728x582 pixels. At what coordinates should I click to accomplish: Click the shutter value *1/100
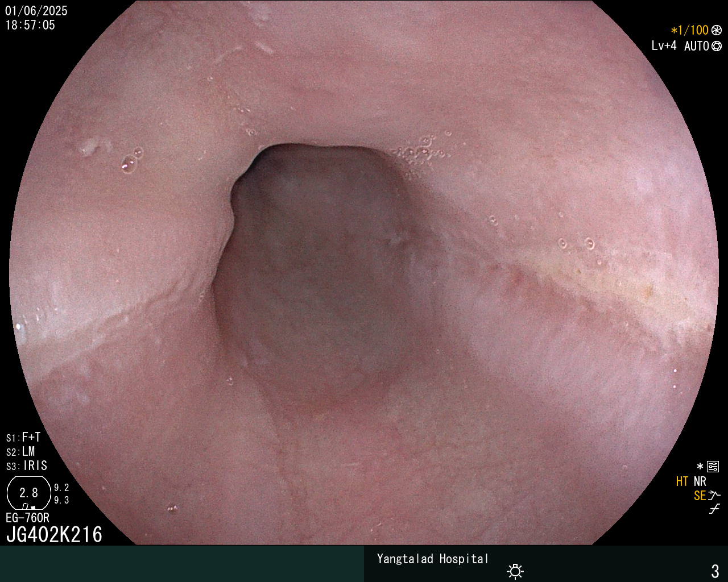pyautogui.click(x=690, y=31)
